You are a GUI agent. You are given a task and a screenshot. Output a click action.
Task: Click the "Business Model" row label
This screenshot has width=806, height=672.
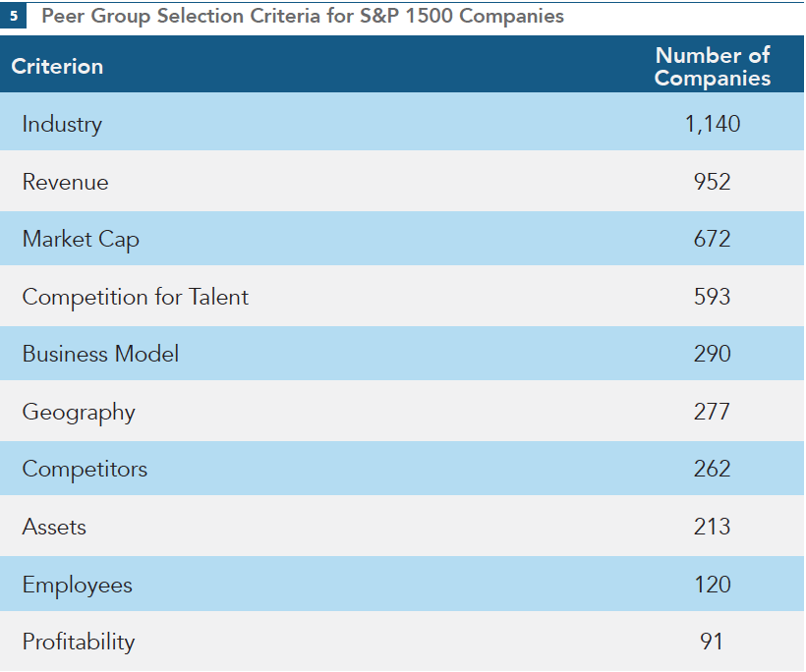[x=100, y=354]
